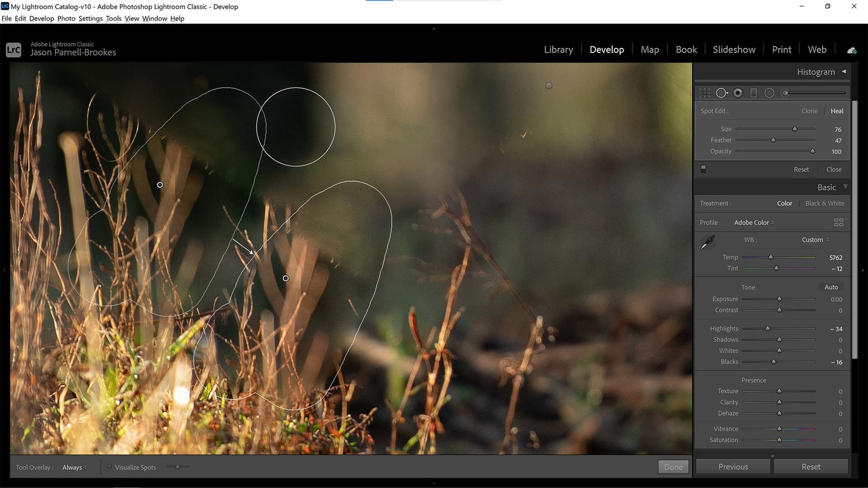
Task: Click Close in the spot removal panel
Action: 834,169
